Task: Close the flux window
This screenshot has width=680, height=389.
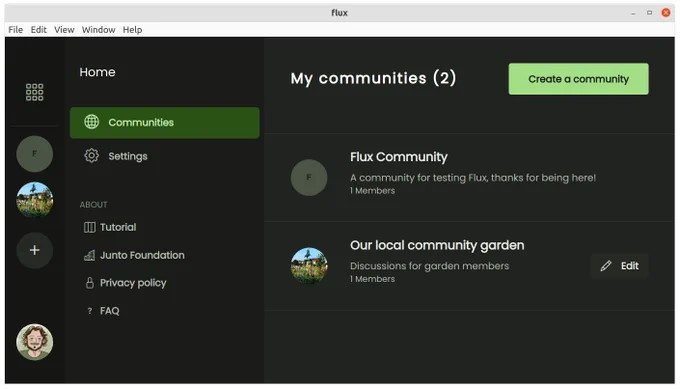Action: pos(666,13)
